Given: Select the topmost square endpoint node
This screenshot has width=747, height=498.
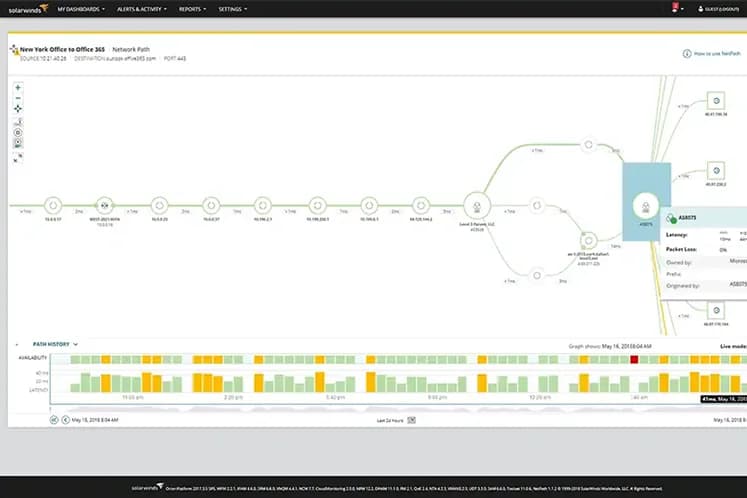Looking at the screenshot, I should [716, 101].
